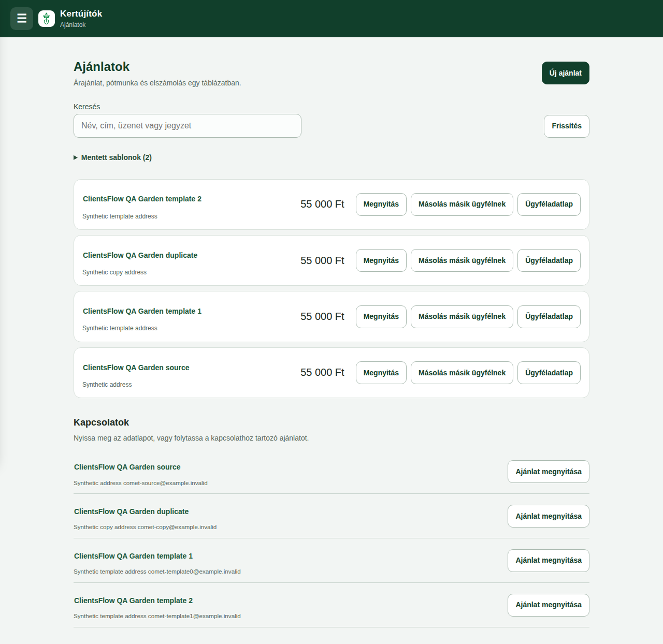Focus the Keresés search field

coord(188,126)
